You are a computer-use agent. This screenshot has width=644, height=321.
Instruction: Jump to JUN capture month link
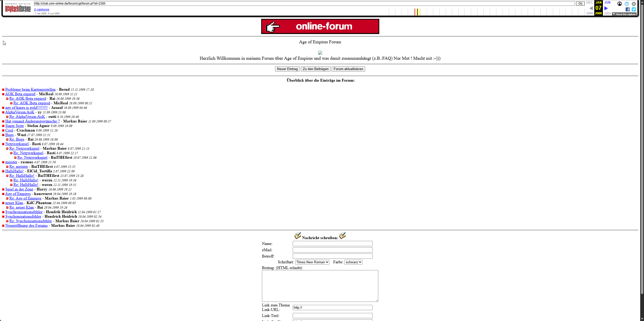[x=607, y=3]
